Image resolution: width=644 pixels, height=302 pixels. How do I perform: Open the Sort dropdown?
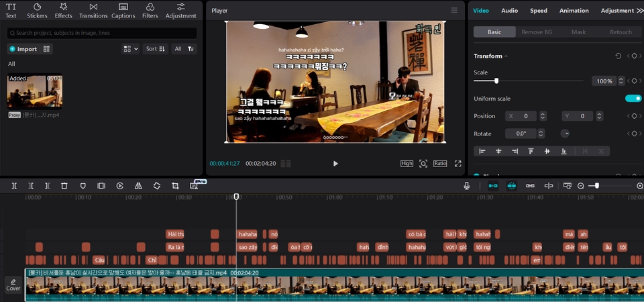[x=155, y=49]
